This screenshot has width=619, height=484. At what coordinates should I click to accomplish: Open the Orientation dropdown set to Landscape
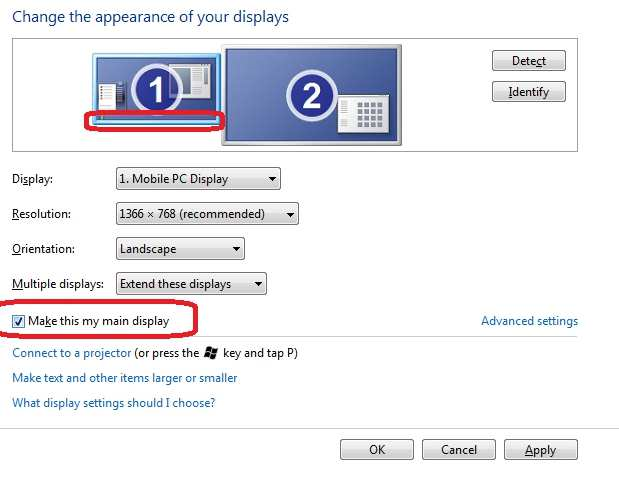point(180,249)
